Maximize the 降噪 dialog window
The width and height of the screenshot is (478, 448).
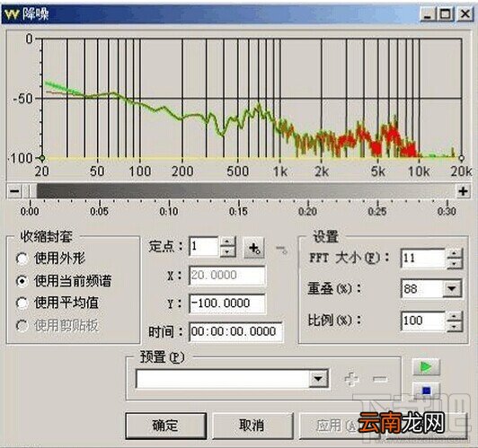point(446,14)
